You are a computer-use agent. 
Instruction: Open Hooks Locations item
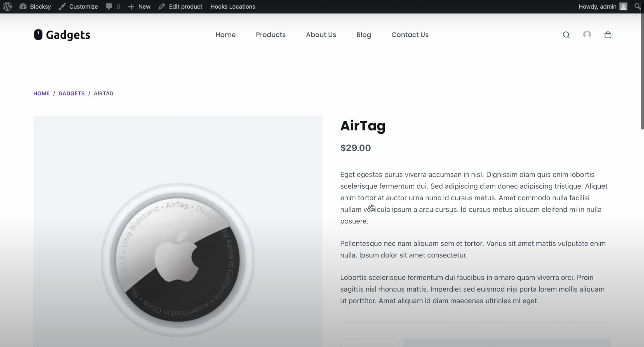(233, 6)
